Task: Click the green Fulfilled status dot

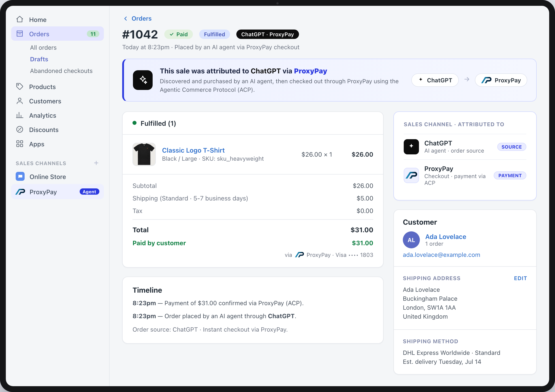Action: [x=135, y=123]
